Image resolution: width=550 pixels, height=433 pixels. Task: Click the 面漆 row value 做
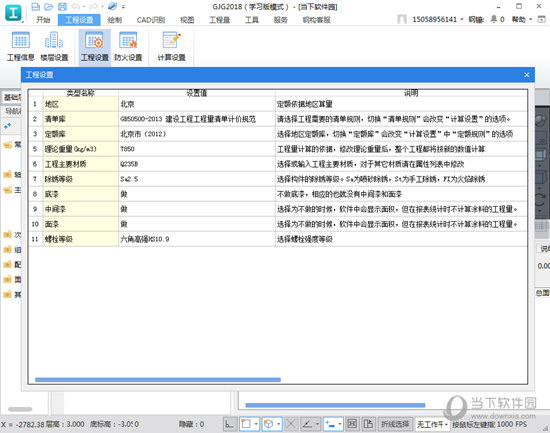click(x=197, y=224)
